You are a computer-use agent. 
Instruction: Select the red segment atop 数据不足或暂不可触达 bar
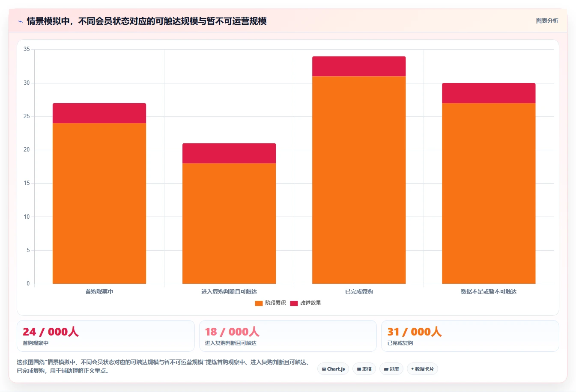pyautogui.click(x=489, y=93)
